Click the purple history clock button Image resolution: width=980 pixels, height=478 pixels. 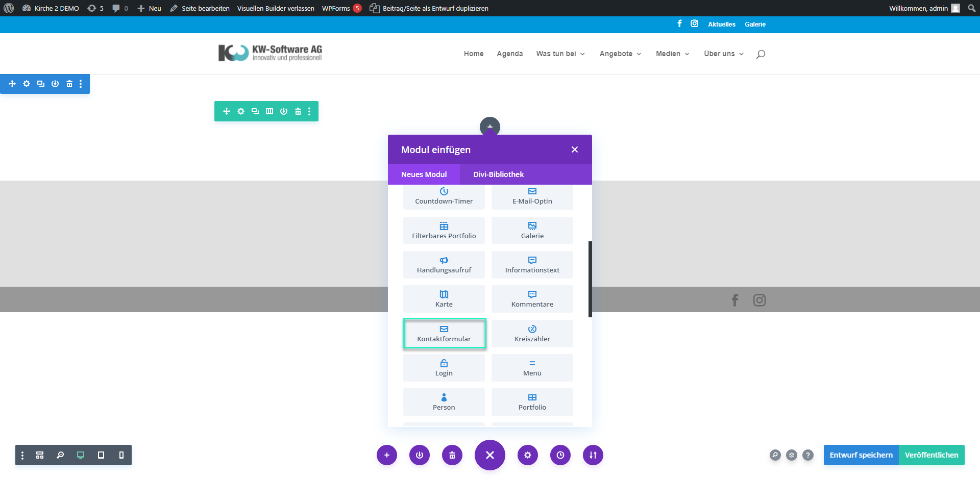coord(560,455)
